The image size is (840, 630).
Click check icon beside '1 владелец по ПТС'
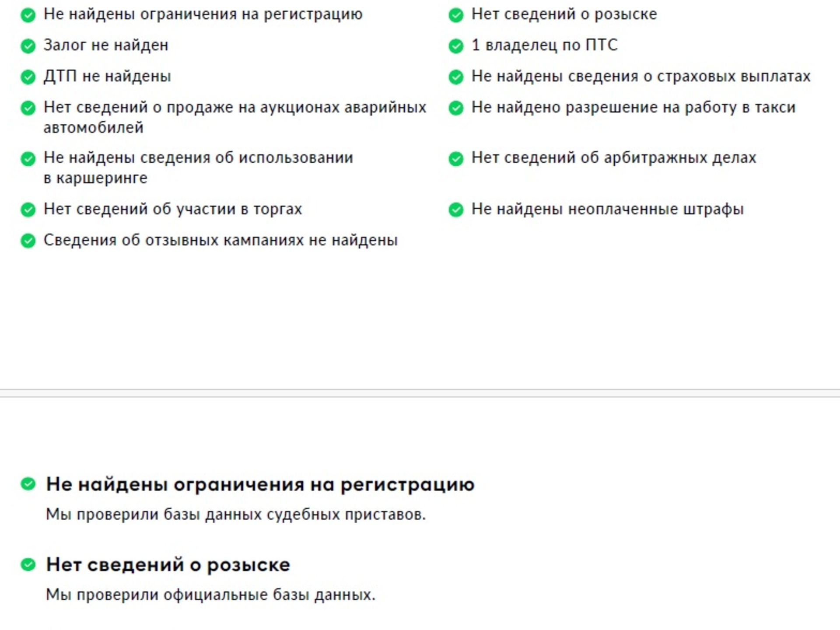(456, 46)
